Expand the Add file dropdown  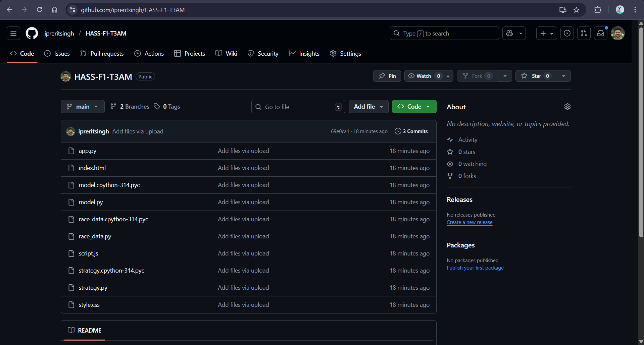click(368, 107)
